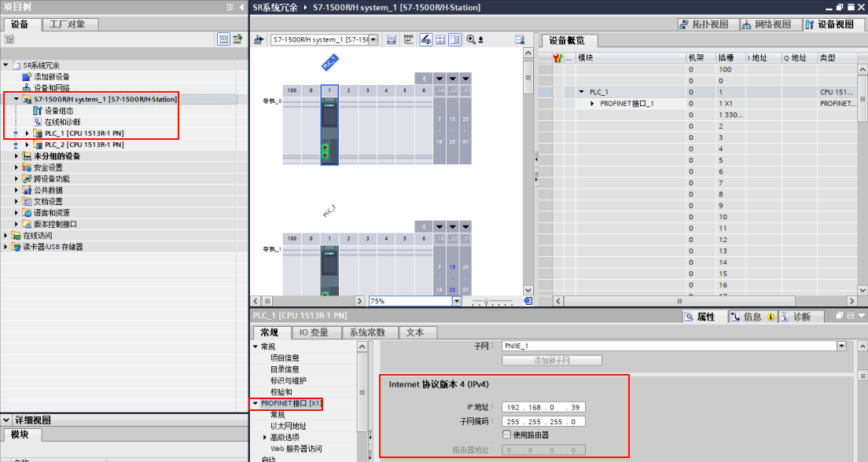Click the save window settings icon
The image size is (868, 462).
tap(519, 39)
